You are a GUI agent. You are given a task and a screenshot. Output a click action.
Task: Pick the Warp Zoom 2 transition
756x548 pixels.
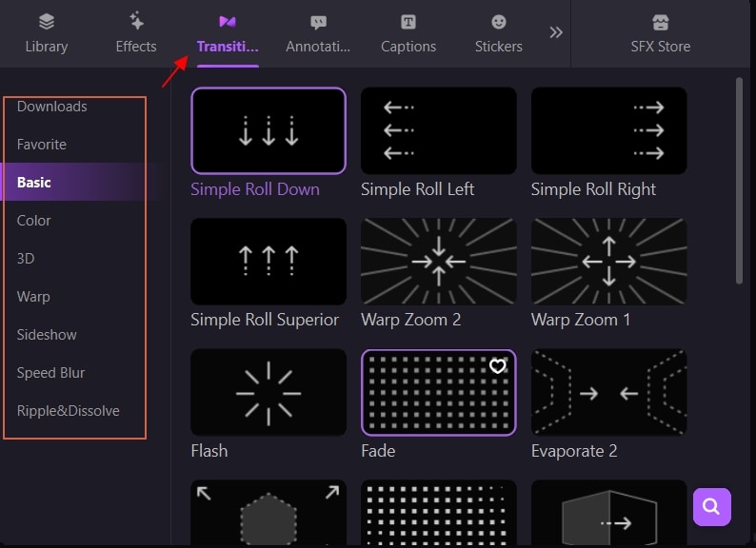click(438, 262)
